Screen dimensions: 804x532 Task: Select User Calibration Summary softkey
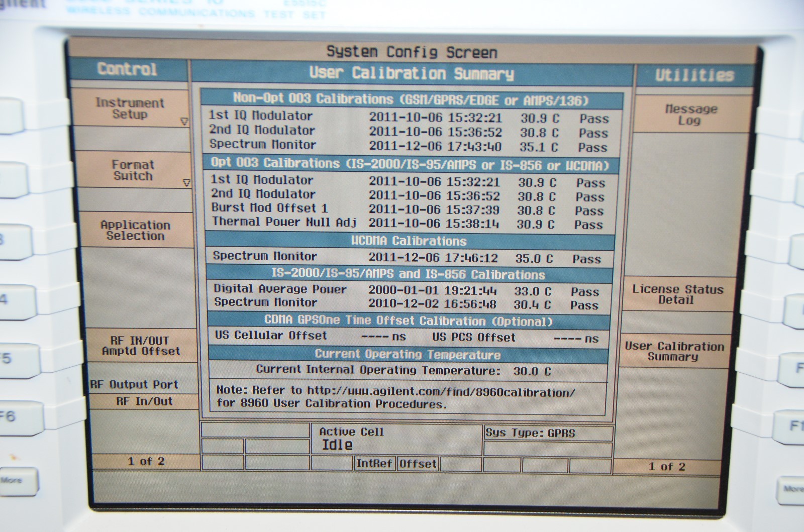674,351
